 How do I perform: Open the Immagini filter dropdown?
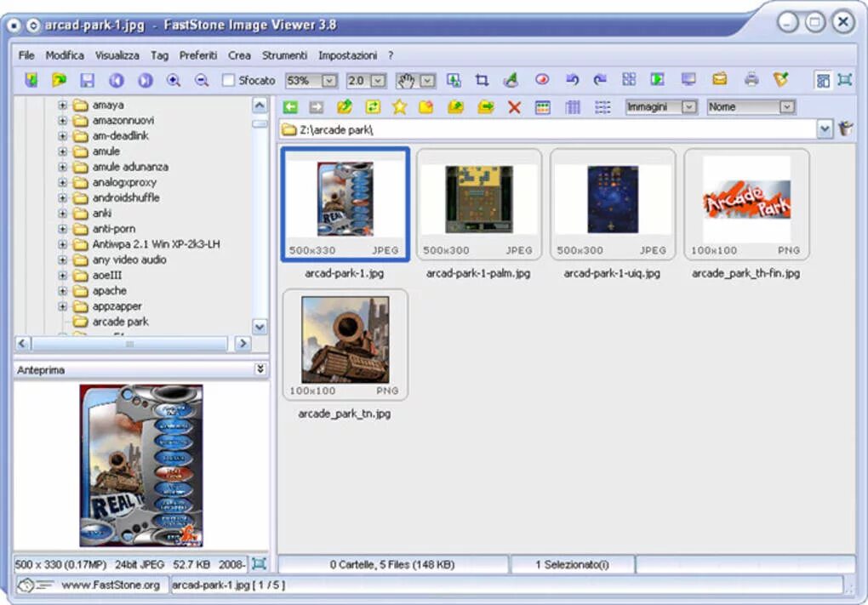pos(688,107)
